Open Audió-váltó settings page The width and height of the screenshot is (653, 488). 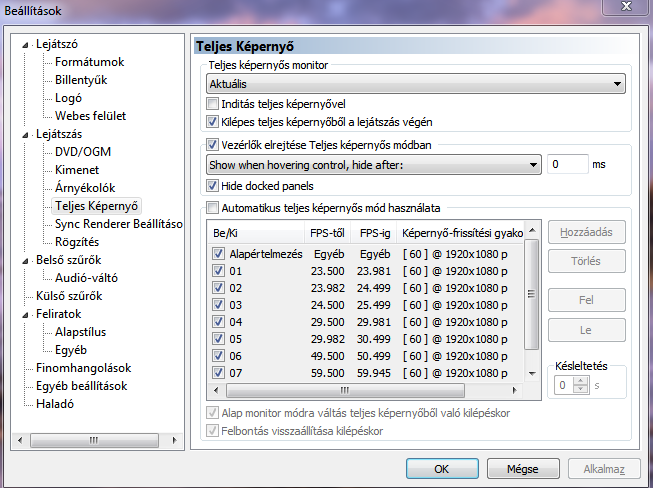(x=86, y=278)
